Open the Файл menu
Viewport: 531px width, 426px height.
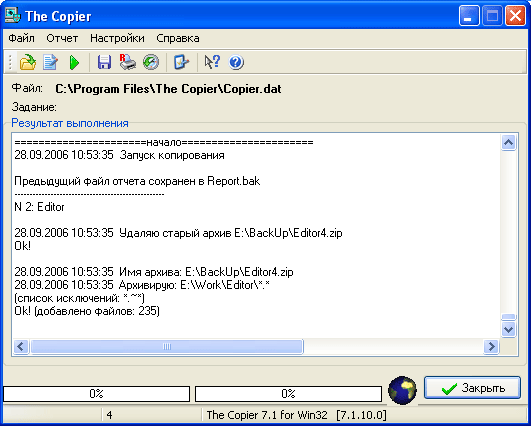[21, 38]
